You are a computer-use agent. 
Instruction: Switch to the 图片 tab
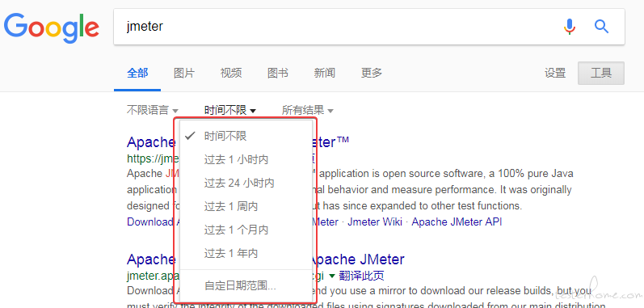pos(184,73)
